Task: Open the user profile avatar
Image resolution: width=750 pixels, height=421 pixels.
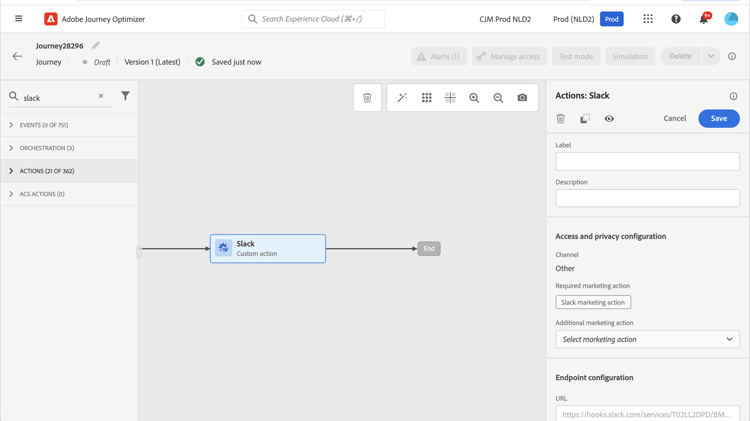Action: tap(731, 19)
